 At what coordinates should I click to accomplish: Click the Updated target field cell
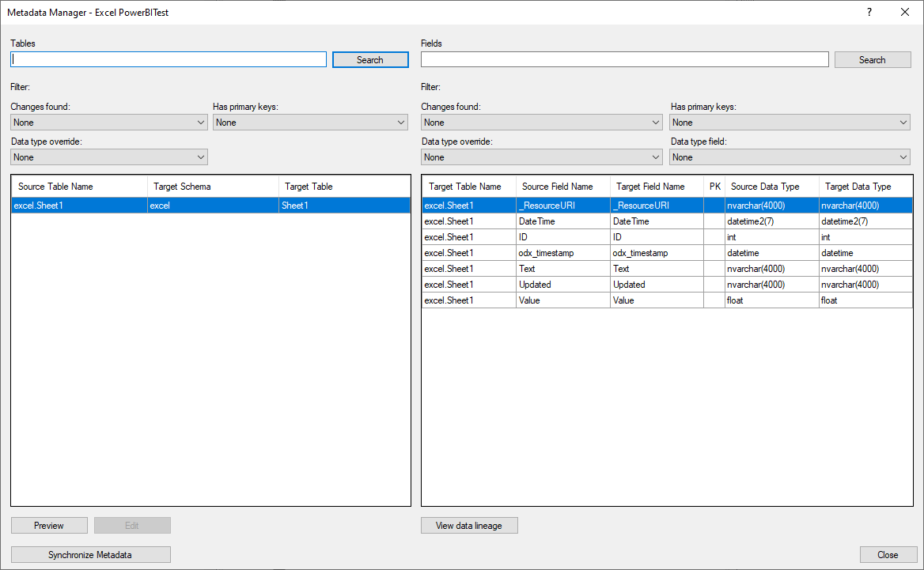(657, 285)
